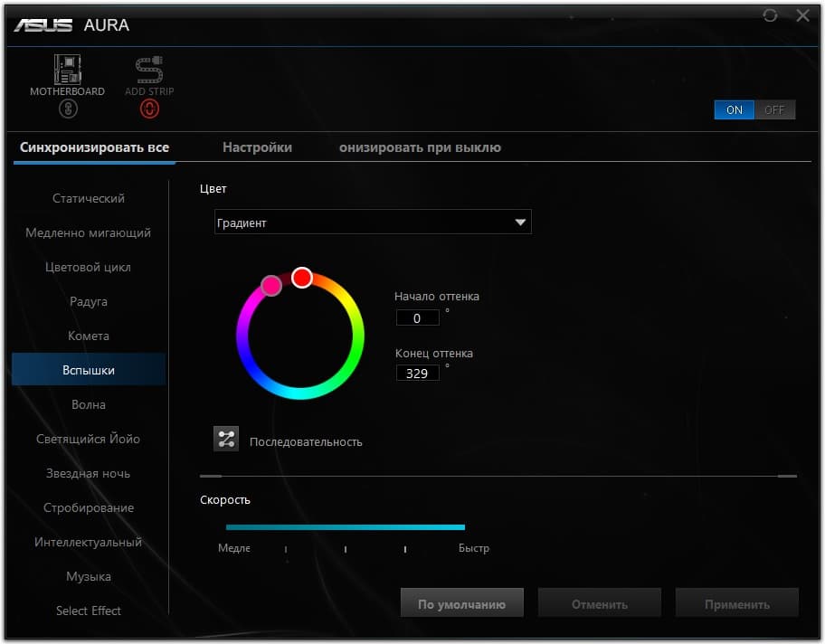This screenshot has height=644, width=825.
Task: Toggle the red sync link under Add Strip
Action: tap(149, 109)
